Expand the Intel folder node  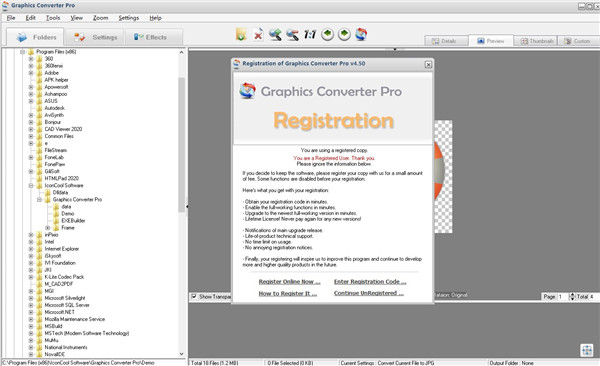(x=31, y=242)
